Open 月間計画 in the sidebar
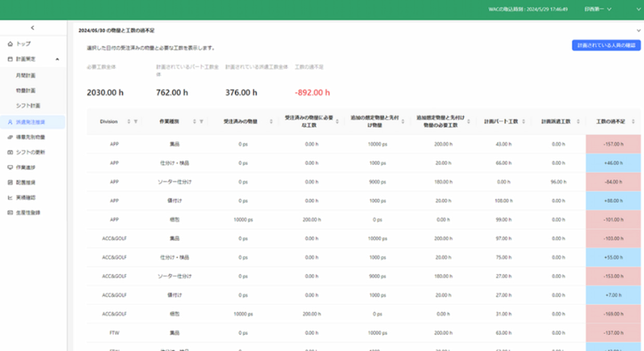The height and width of the screenshot is (351, 644). [x=26, y=75]
